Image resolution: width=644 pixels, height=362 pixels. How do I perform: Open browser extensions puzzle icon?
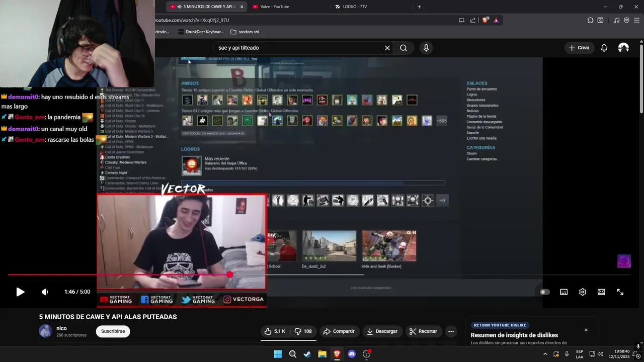[590, 20]
